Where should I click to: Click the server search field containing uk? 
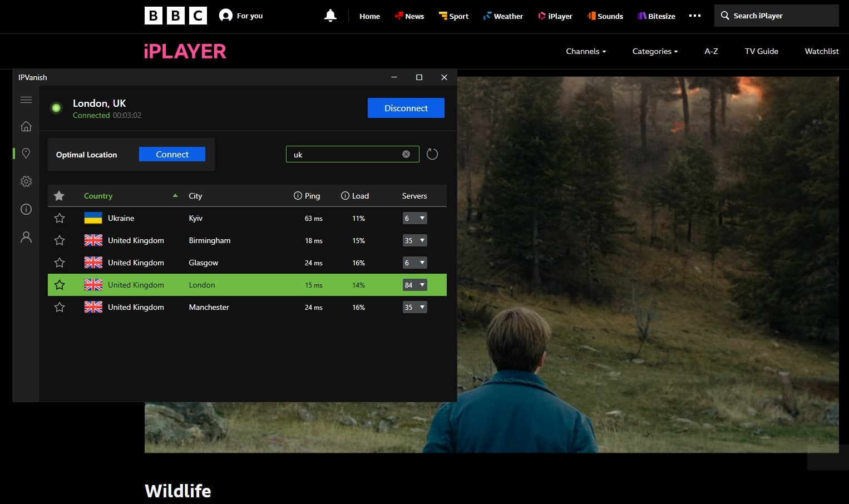(352, 154)
